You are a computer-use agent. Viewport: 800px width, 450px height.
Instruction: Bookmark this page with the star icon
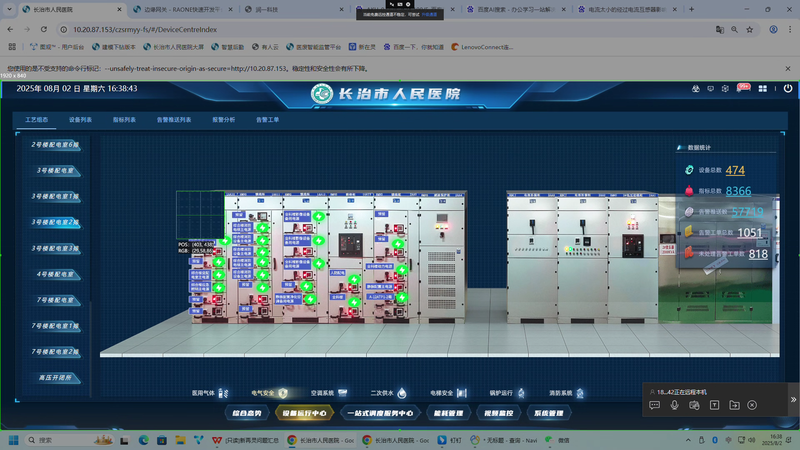coord(749,30)
